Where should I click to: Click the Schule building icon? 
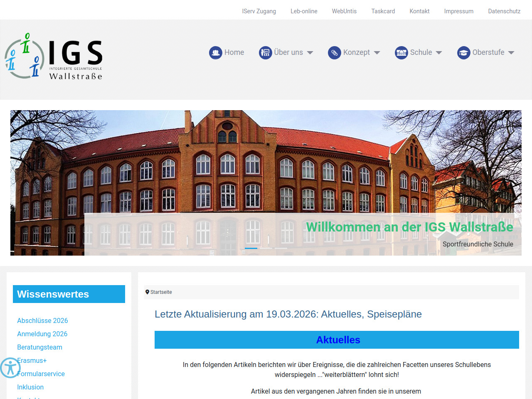pos(401,53)
